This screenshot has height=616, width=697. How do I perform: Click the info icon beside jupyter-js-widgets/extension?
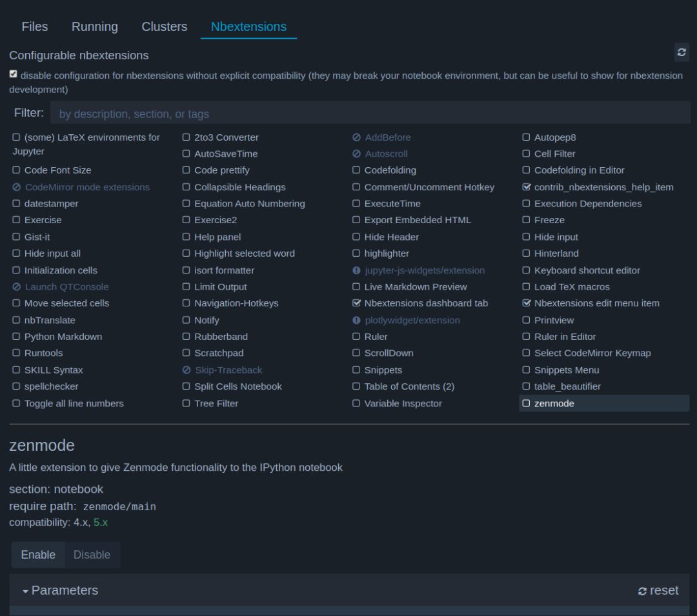click(x=356, y=270)
